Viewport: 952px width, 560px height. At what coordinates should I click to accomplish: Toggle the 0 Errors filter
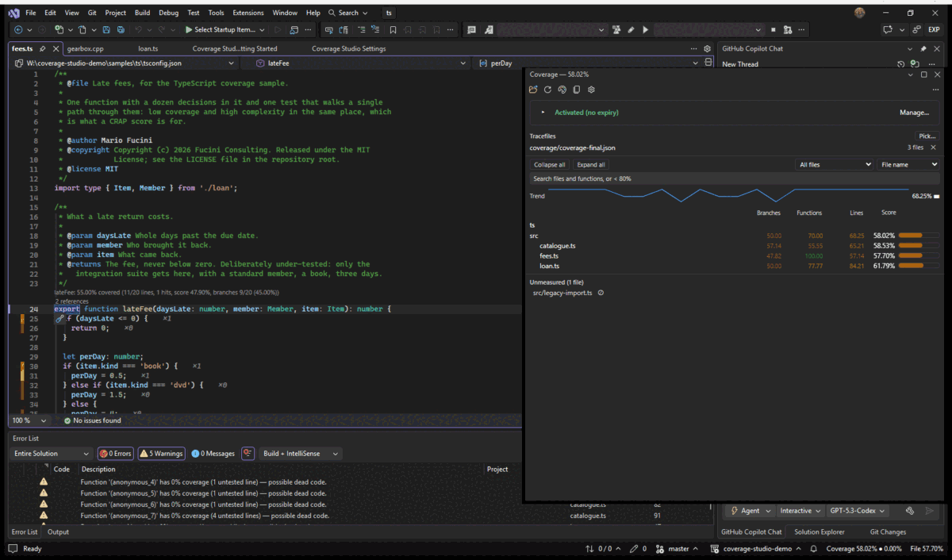115,454
